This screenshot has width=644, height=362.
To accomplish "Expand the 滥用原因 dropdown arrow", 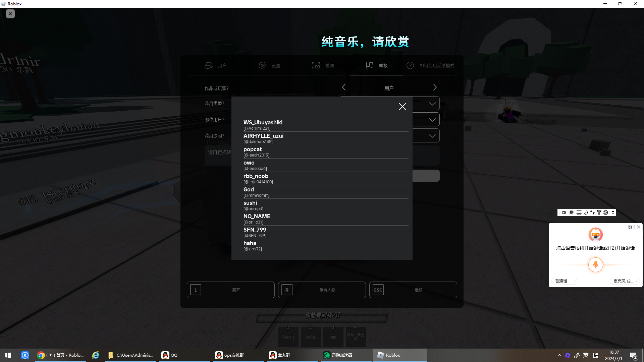I will (x=432, y=136).
